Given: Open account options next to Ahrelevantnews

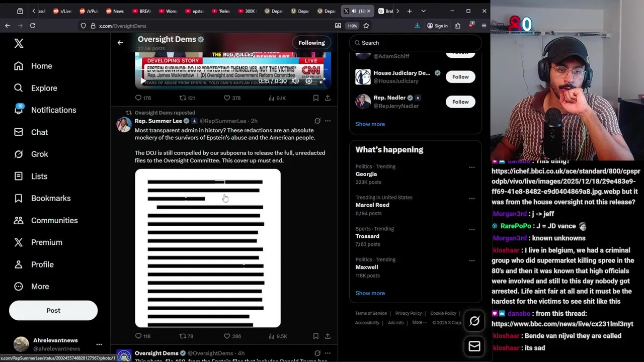Looking at the screenshot, I should click(99, 344).
